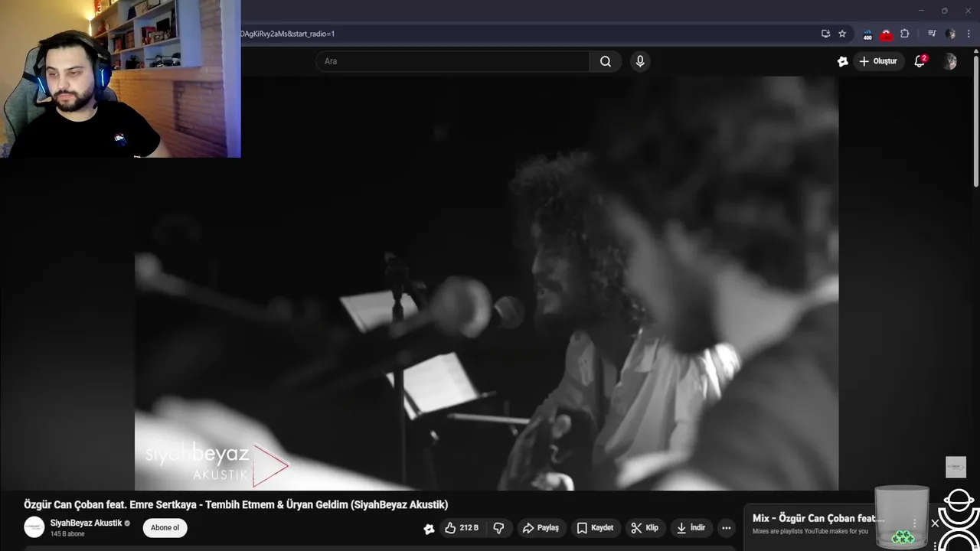Click the search magnifier button

pos(606,61)
